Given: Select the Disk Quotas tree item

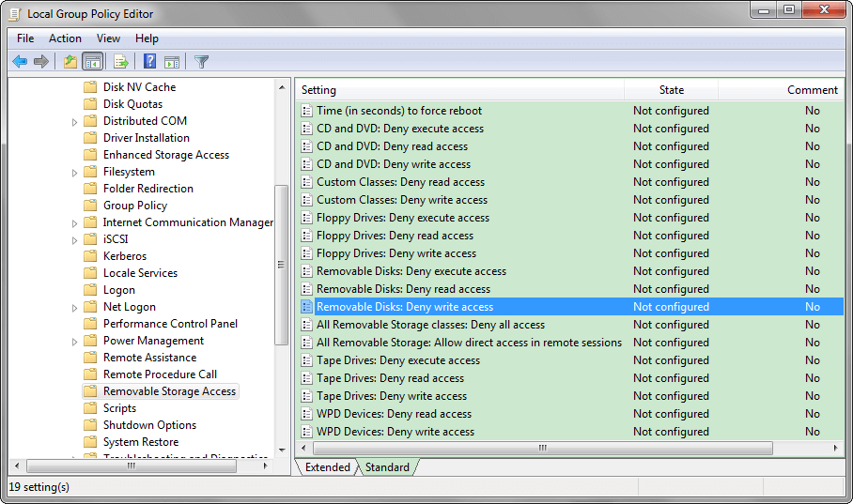Looking at the screenshot, I should click(x=133, y=104).
